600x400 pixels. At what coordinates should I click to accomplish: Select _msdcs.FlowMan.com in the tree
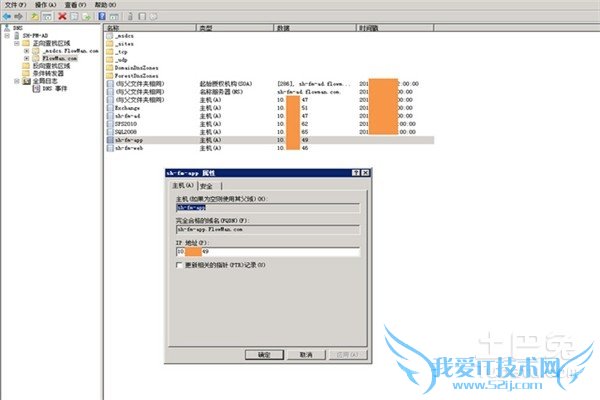71,51
